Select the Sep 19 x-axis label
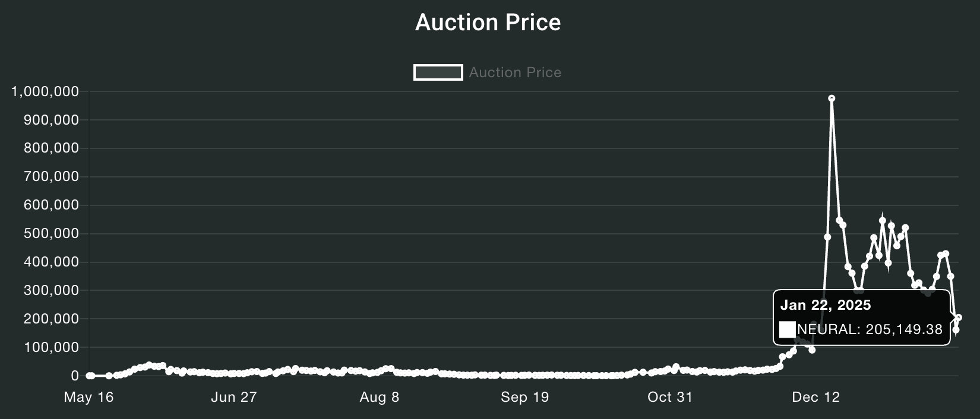This screenshot has height=419, width=980. (525, 397)
